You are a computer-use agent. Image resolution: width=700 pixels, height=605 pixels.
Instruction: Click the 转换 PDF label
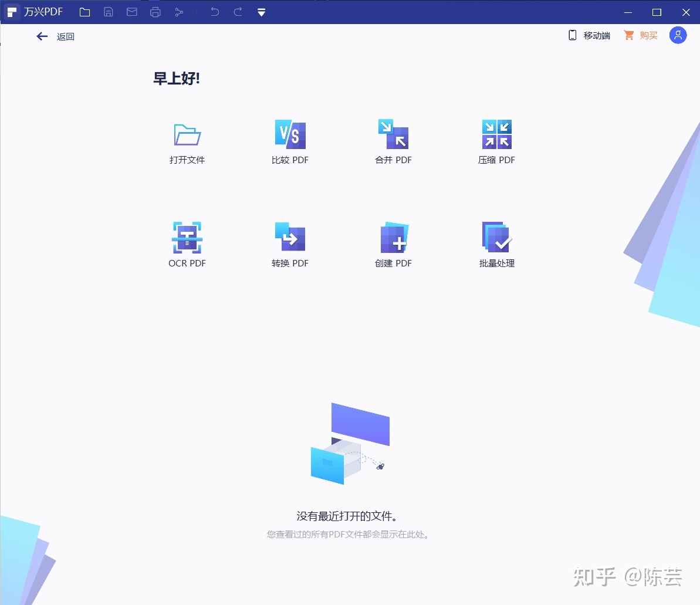pos(290,263)
